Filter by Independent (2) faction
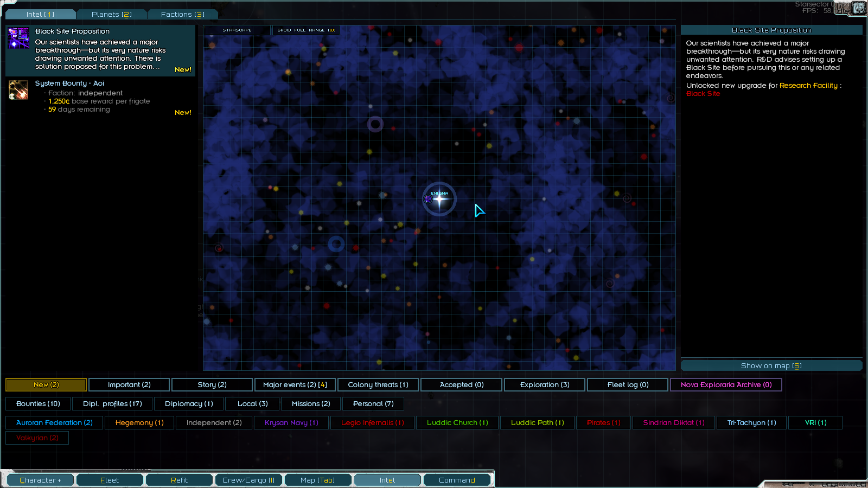Viewport: 868px width, 488px height. pyautogui.click(x=214, y=422)
